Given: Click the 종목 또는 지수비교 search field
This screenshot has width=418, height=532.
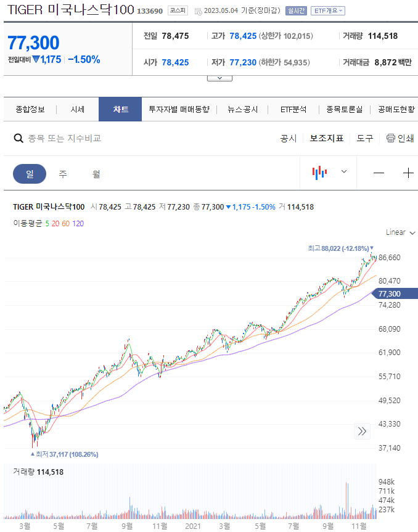Looking at the screenshot, I should click(x=65, y=139).
